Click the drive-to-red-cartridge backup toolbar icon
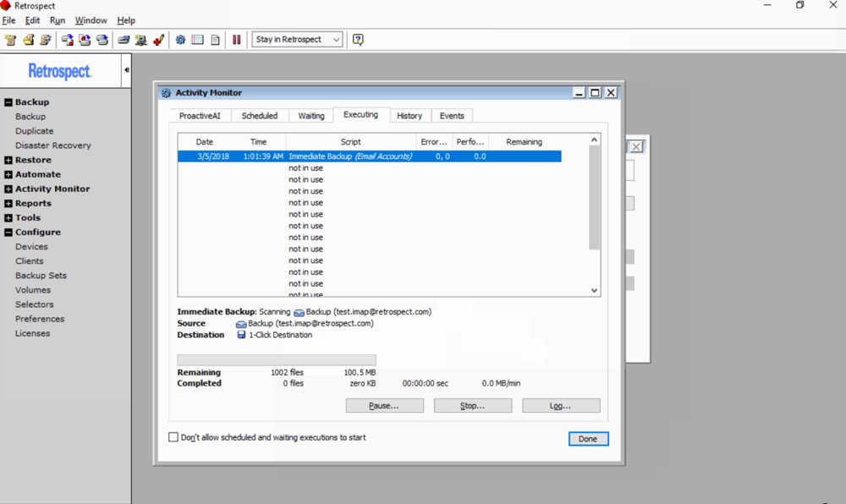Image resolution: width=846 pixels, height=504 pixels. pyautogui.click(x=68, y=40)
